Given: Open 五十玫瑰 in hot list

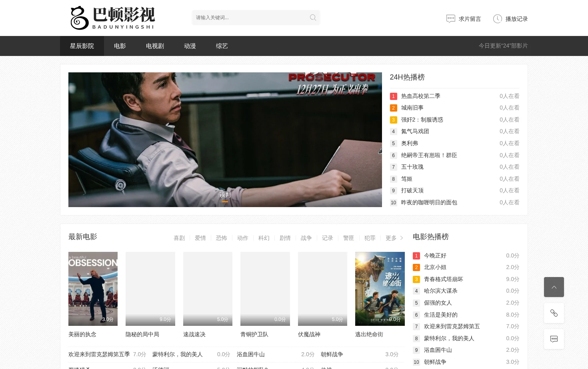Looking at the screenshot, I should click(x=412, y=167).
